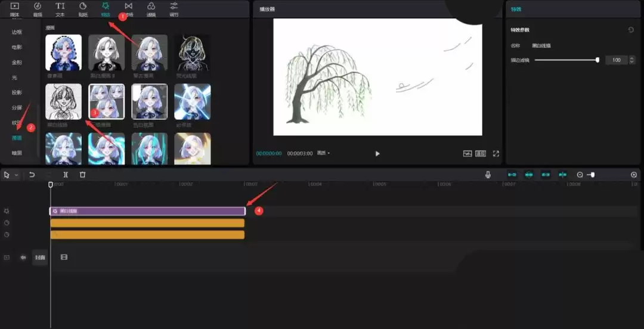Image resolution: width=644 pixels, height=329 pixels.
Task: Toggle fullscreen preview in the player
Action: [496, 153]
